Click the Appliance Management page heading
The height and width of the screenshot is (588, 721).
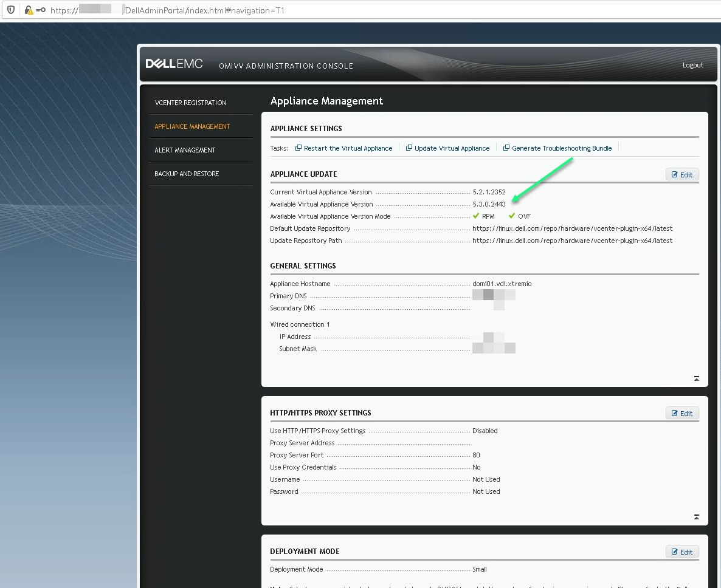click(x=326, y=101)
